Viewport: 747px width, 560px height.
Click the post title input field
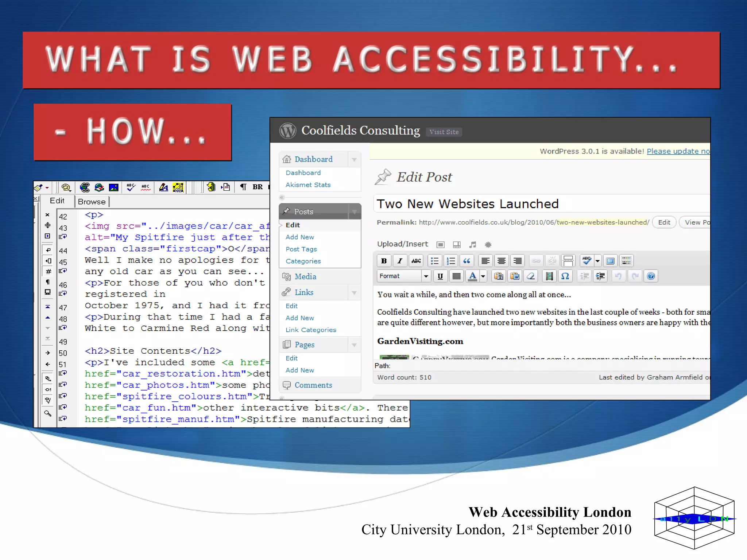[x=542, y=204]
